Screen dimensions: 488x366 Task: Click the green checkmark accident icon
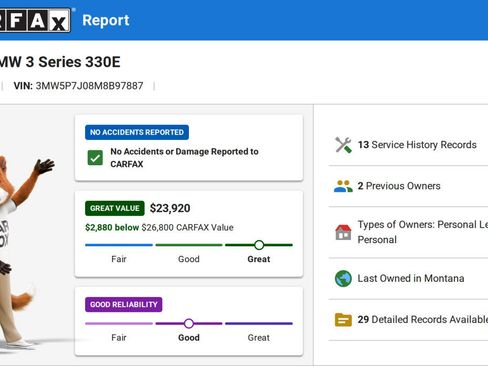(x=95, y=158)
